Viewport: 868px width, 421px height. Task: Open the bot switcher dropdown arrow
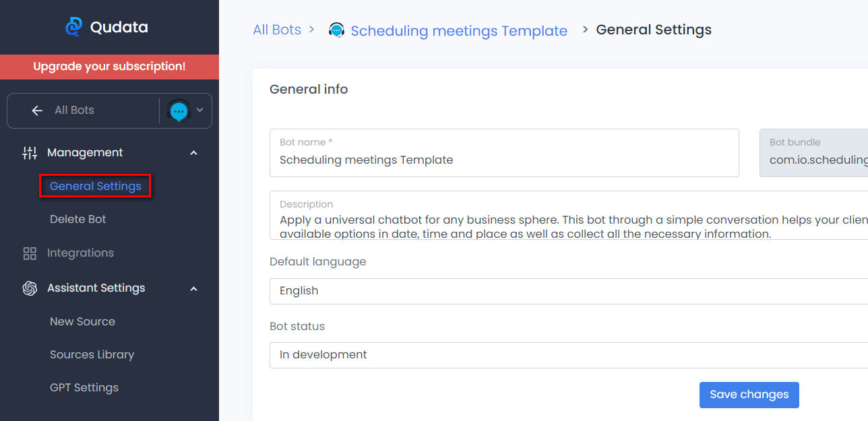200,110
